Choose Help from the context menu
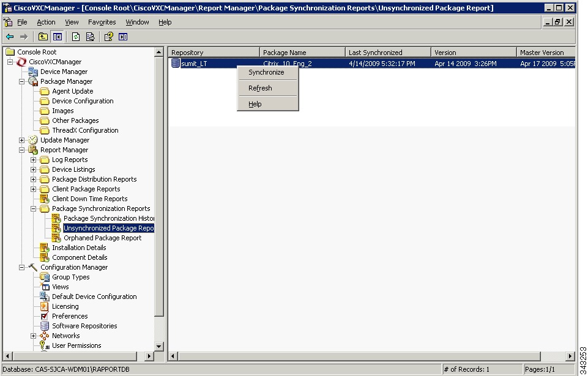Viewport: 588px width, 376px height. pyautogui.click(x=268, y=104)
